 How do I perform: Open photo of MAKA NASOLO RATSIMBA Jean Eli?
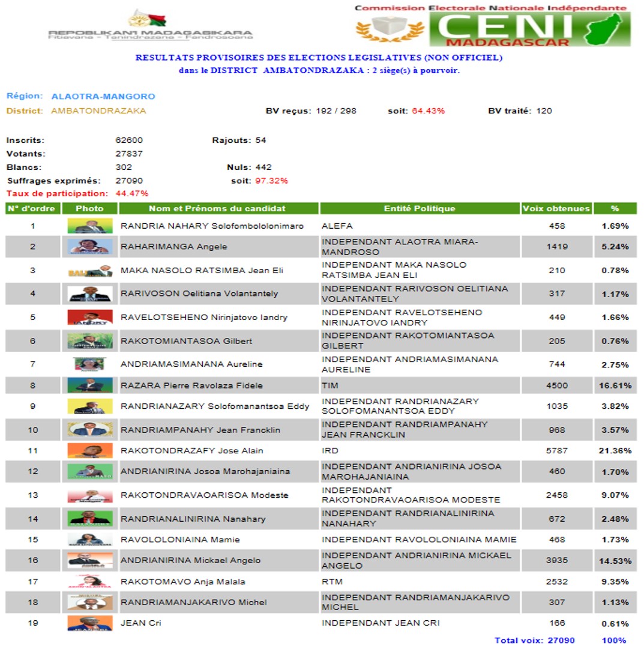tap(90, 271)
